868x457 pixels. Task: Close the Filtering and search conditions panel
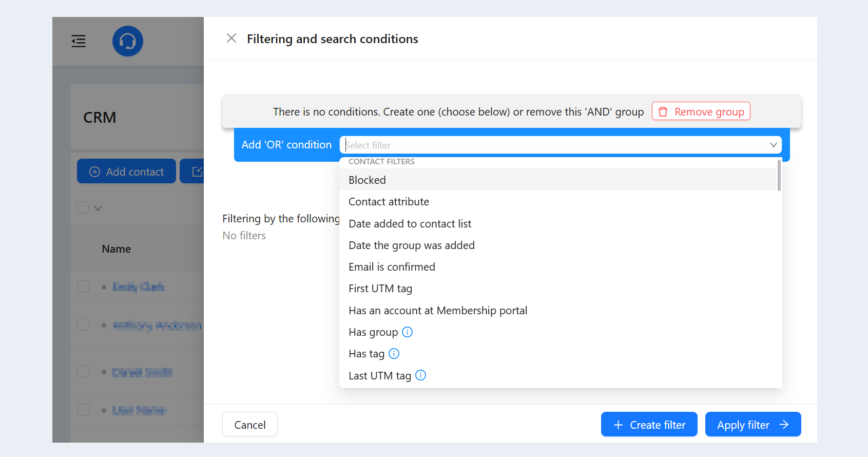[x=232, y=39]
